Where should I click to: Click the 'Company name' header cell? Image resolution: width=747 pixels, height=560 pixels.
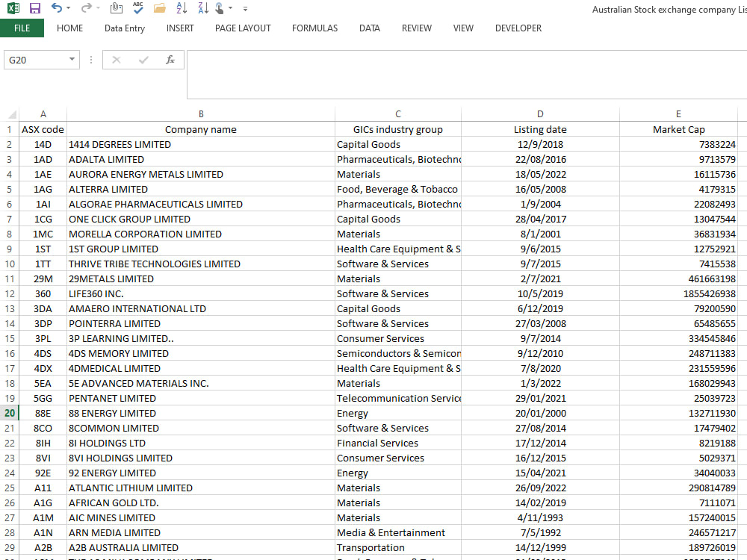[201, 129]
